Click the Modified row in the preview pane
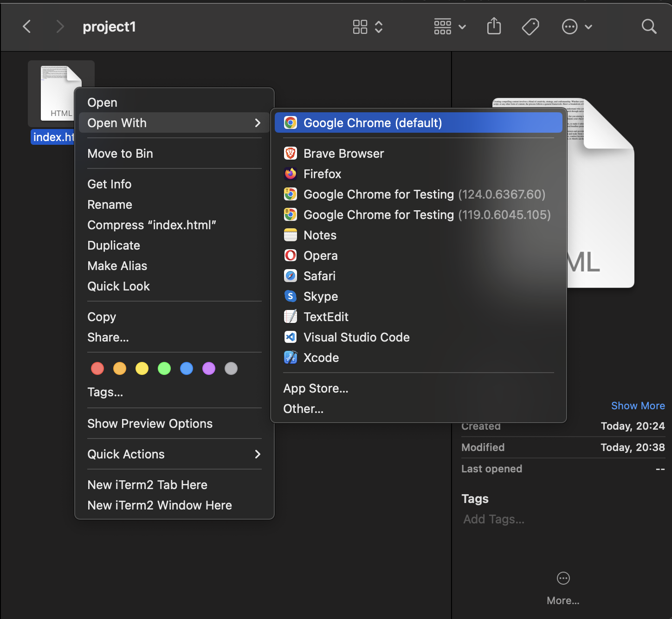 [x=563, y=447]
